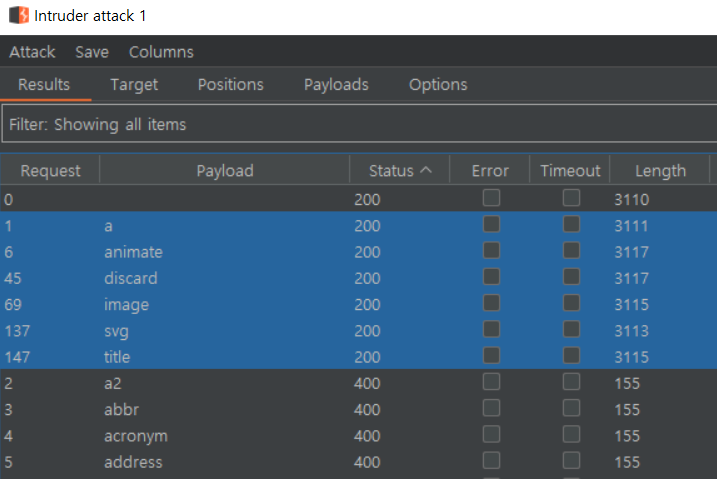Open the Save menu
717x479 pixels.
pos(92,52)
